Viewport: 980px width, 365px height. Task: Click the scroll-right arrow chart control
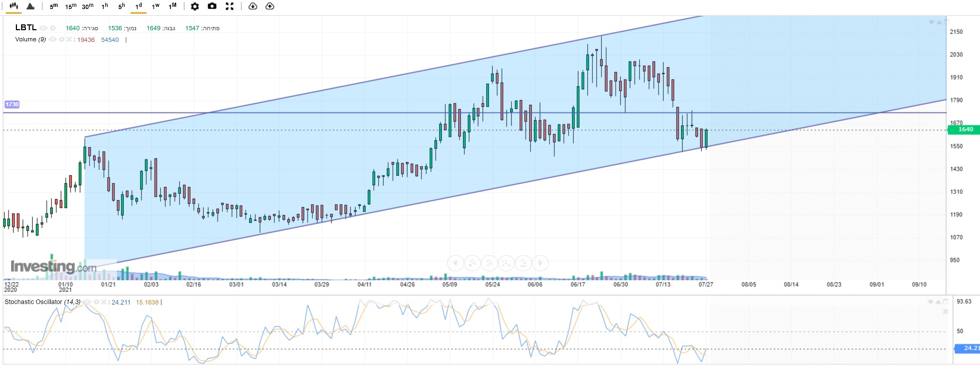[x=540, y=263]
